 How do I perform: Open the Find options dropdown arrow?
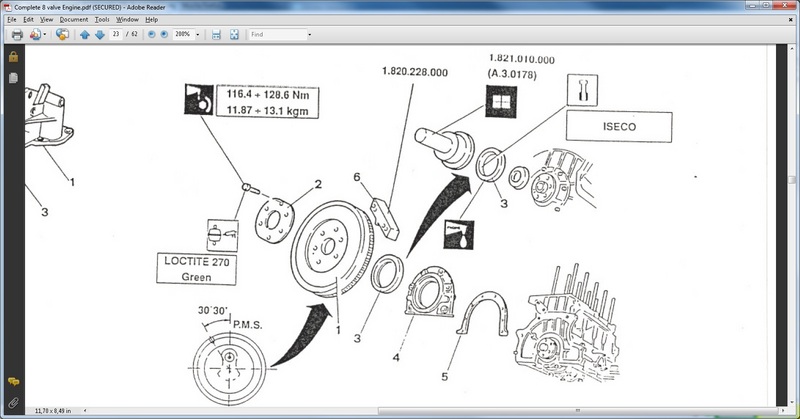click(x=309, y=34)
